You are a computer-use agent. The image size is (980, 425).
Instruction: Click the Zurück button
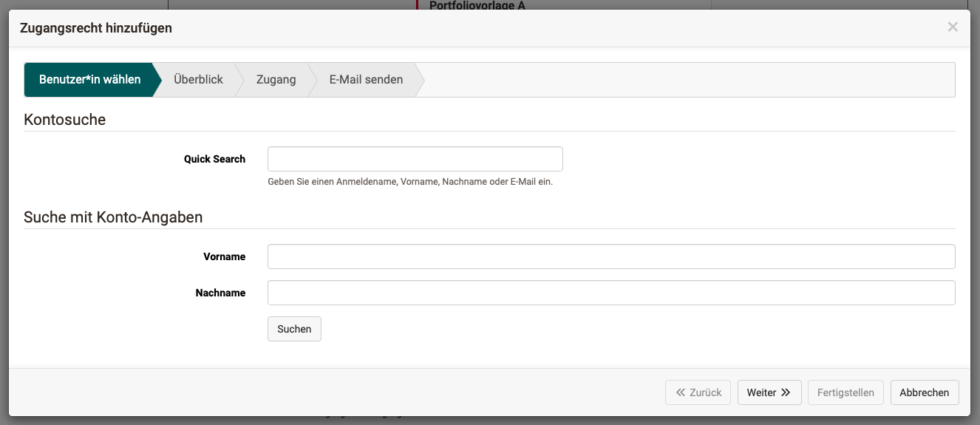pyautogui.click(x=698, y=392)
